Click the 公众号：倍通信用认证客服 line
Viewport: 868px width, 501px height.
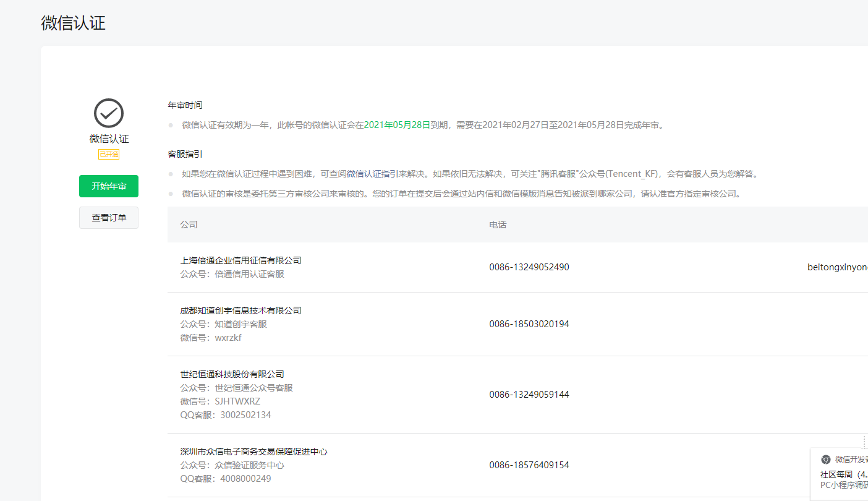click(232, 274)
